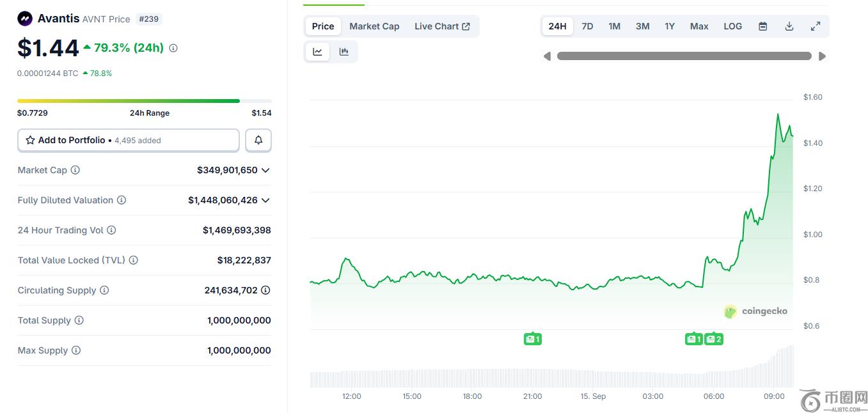Select the line chart view icon

point(317,52)
